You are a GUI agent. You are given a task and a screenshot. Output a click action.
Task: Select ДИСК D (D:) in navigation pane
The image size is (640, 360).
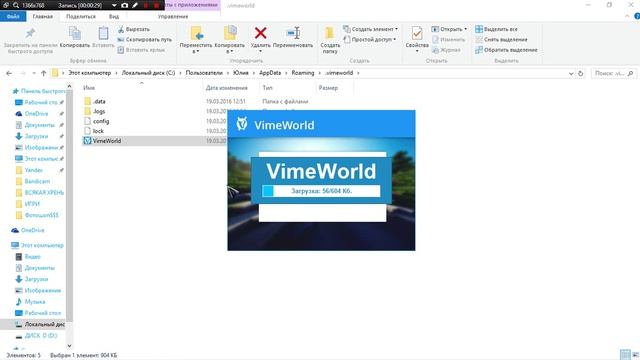[40, 336]
